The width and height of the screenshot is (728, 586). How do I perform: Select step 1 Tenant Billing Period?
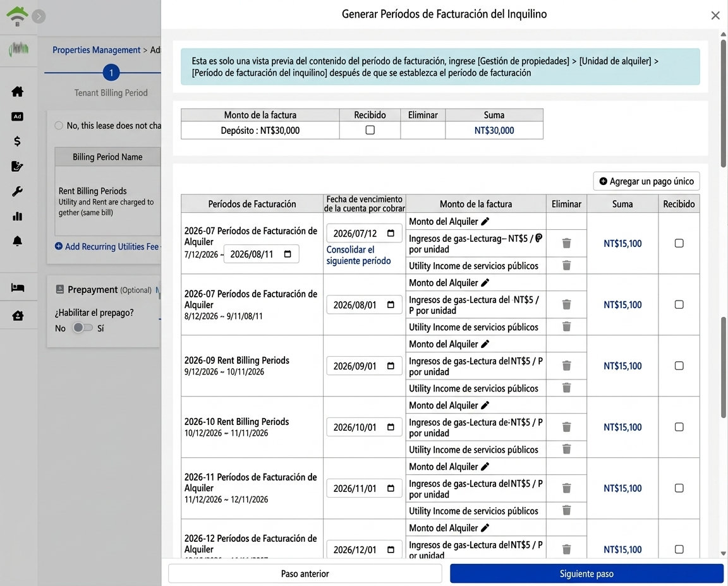(111, 73)
